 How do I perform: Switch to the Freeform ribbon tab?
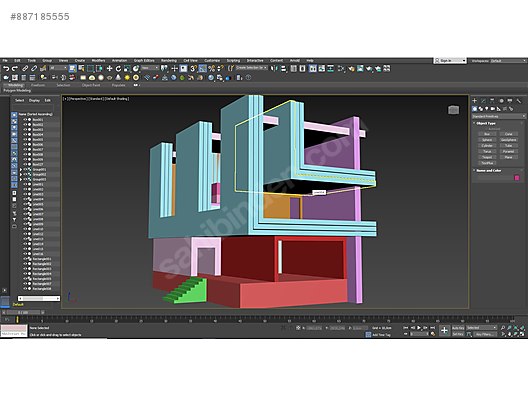[38, 86]
